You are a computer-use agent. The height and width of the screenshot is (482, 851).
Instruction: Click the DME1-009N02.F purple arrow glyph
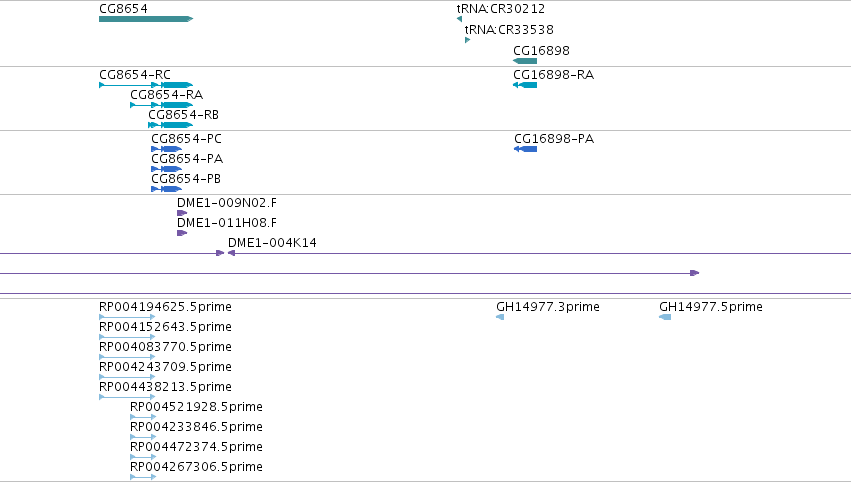pyautogui.click(x=182, y=213)
